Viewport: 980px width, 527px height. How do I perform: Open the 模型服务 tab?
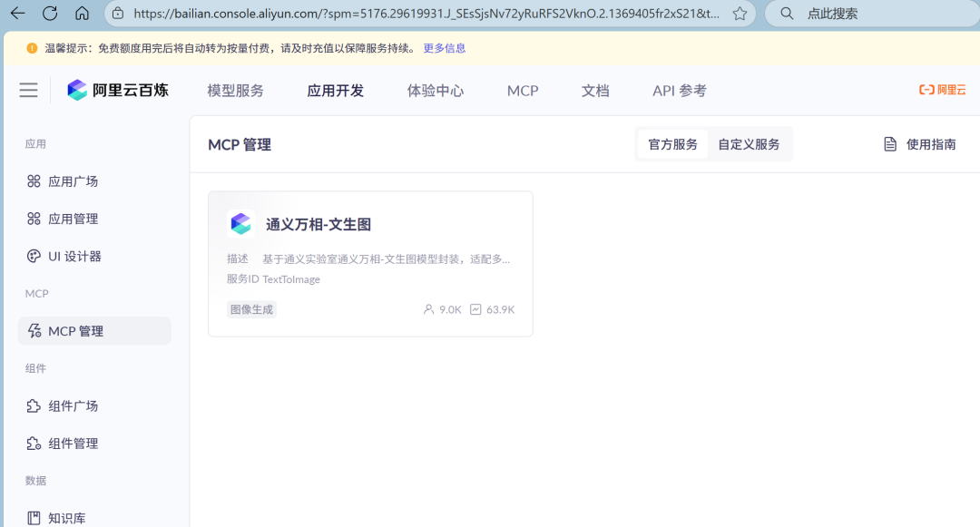pyautogui.click(x=236, y=91)
